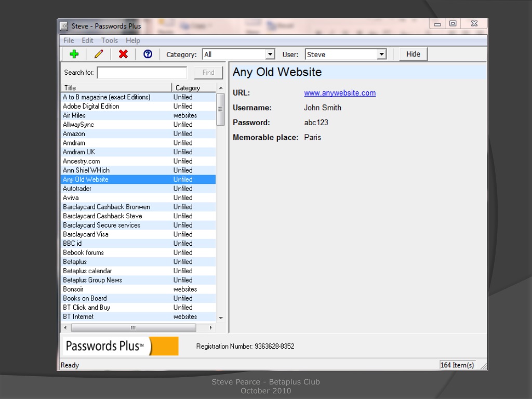Click the 'websites' category of Bonsoir
532x399 pixels.
(x=185, y=289)
